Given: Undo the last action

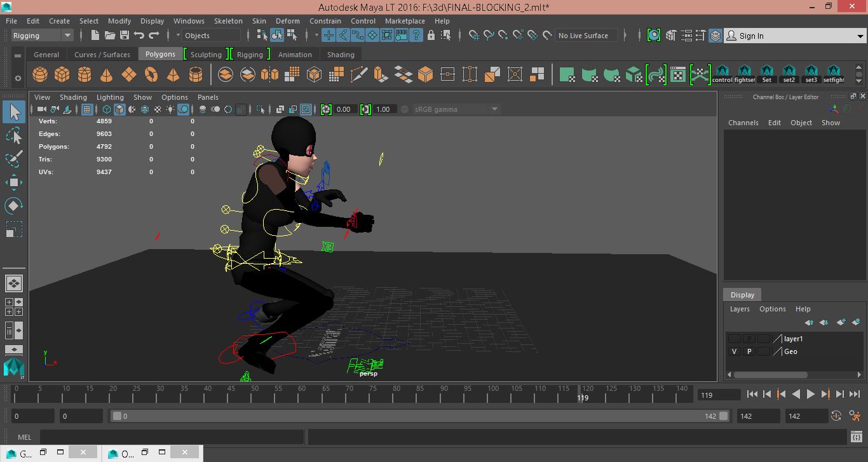Looking at the screenshot, I should point(139,36).
